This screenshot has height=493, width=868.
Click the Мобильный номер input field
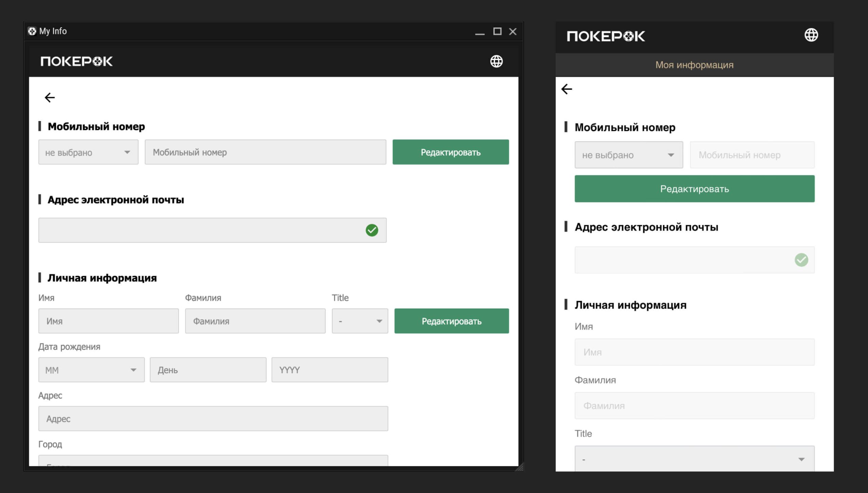pos(265,152)
